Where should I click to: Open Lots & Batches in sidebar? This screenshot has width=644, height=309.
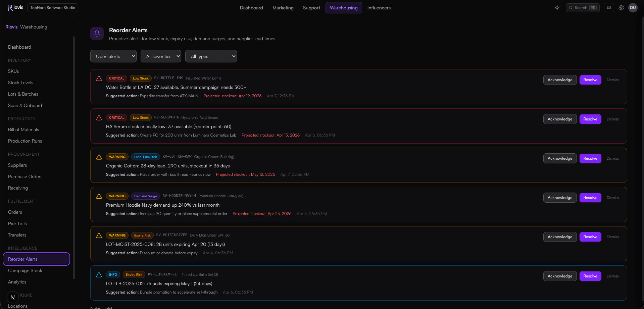tap(37, 94)
